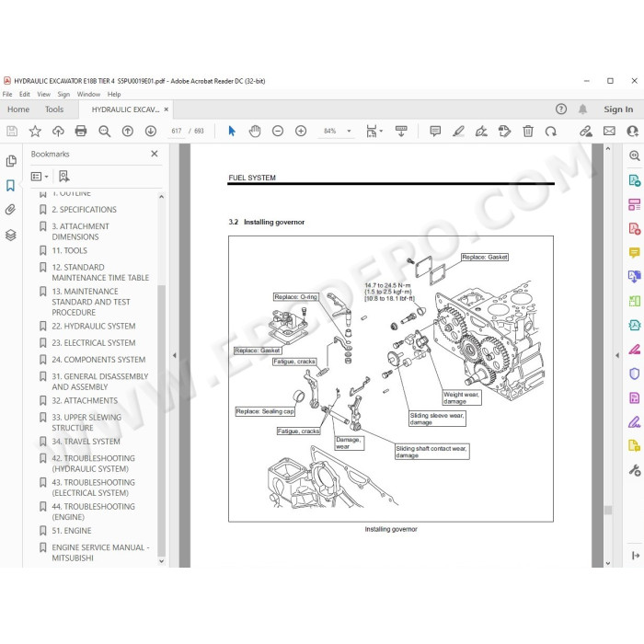Zoom in with plus icon

(301, 131)
